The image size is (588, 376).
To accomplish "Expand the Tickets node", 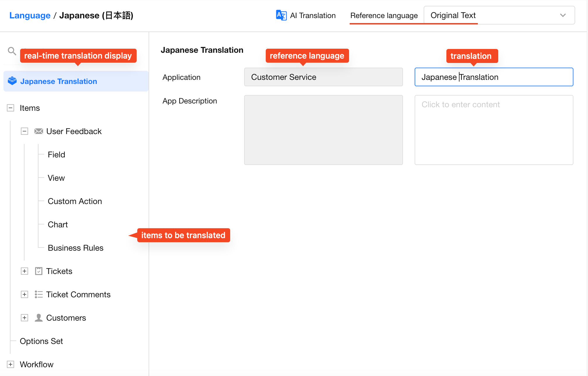I will coord(24,271).
